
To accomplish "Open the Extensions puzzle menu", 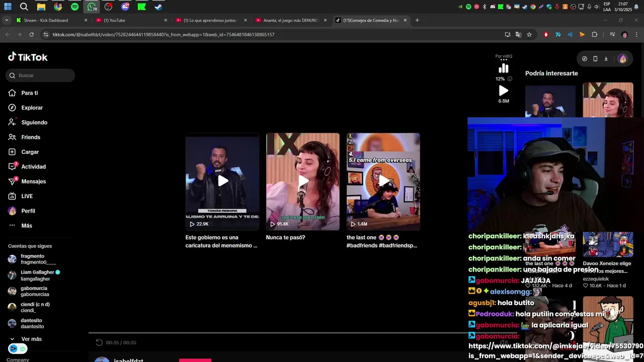I will (595, 35).
